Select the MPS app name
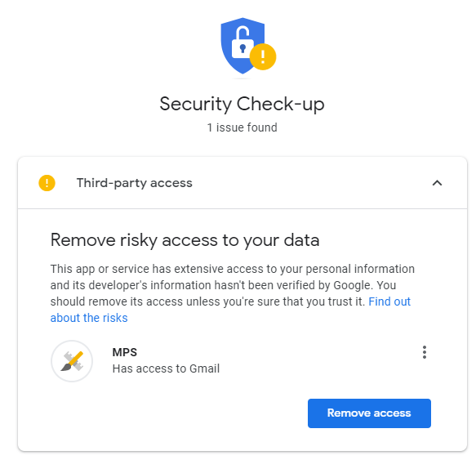The image size is (476, 460). pyautogui.click(x=124, y=352)
